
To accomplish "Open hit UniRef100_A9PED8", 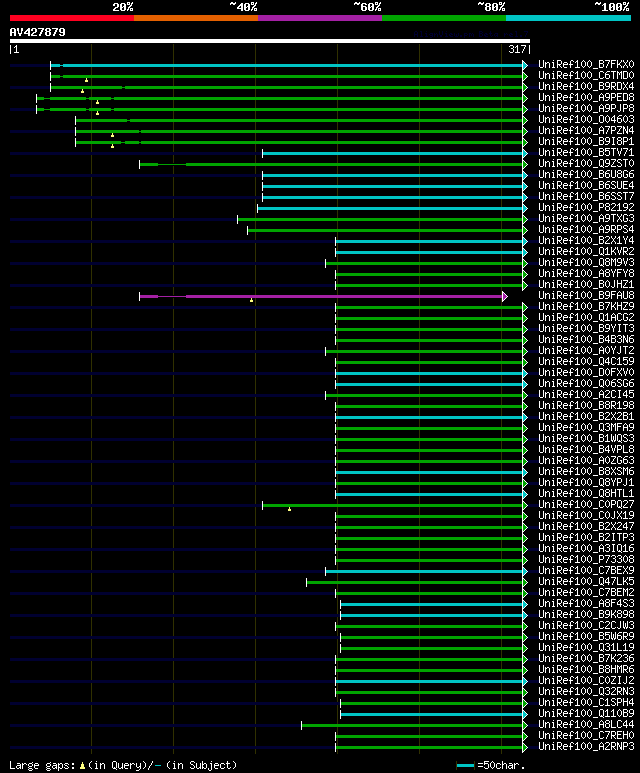I will (586, 98).
